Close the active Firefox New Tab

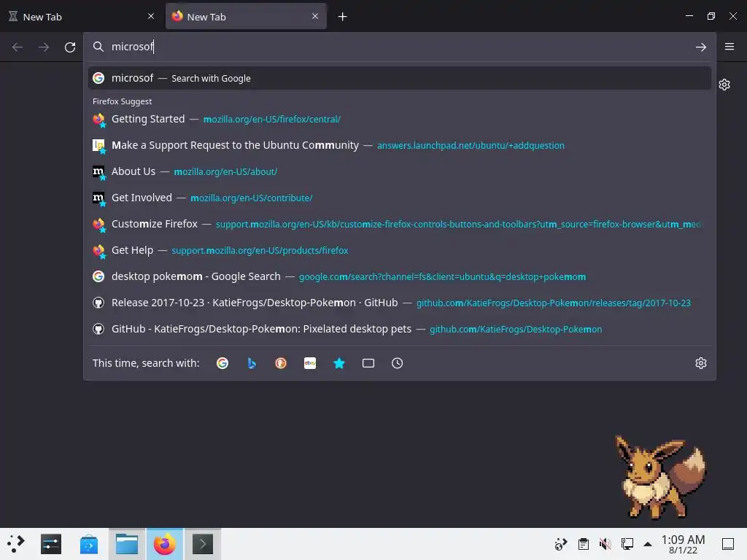coord(315,16)
